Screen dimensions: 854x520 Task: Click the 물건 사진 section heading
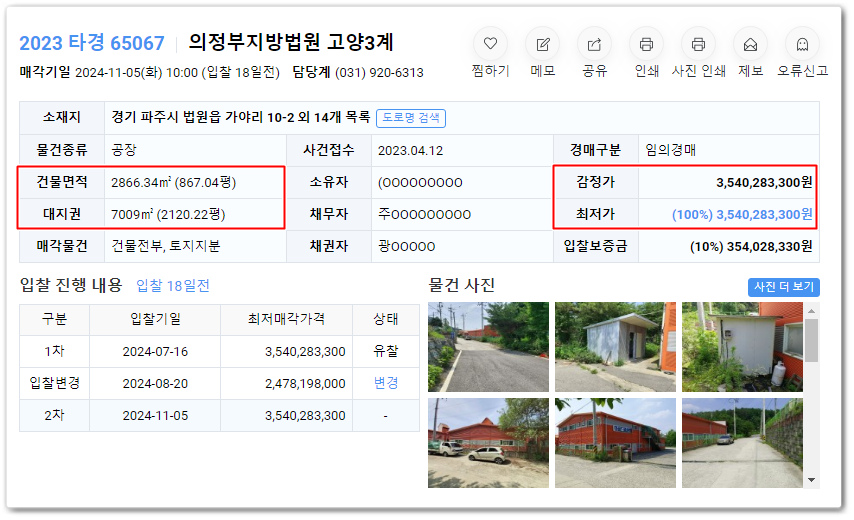tap(461, 285)
